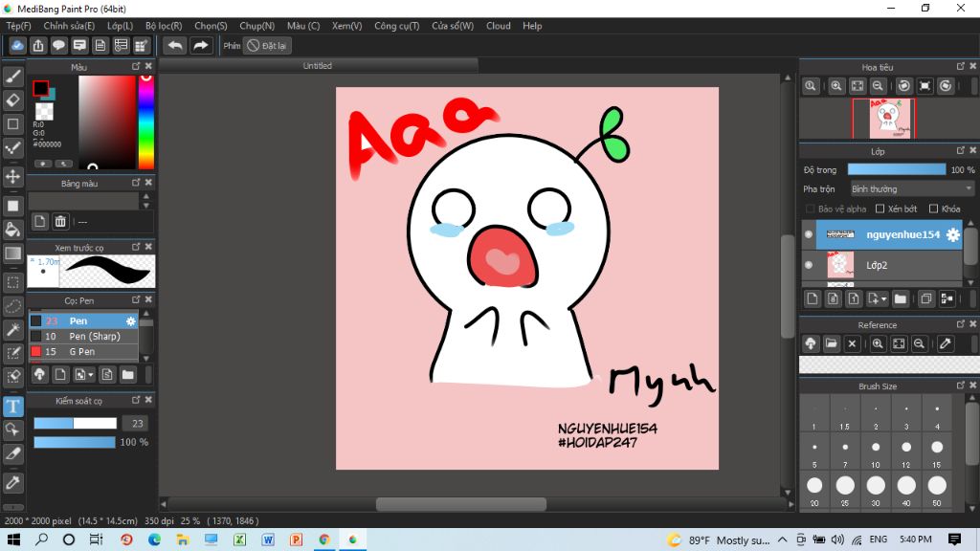Open the cloud save icon in toolbar

coord(17,46)
